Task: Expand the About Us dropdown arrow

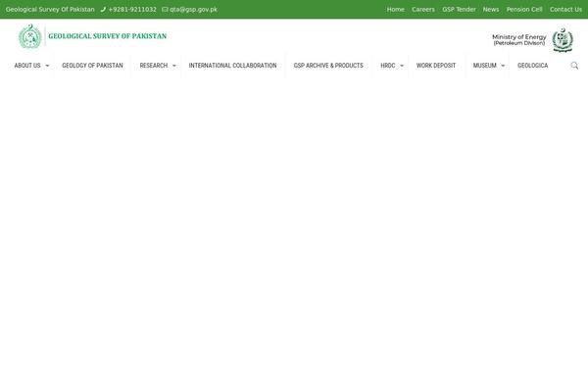Action: click(x=47, y=66)
